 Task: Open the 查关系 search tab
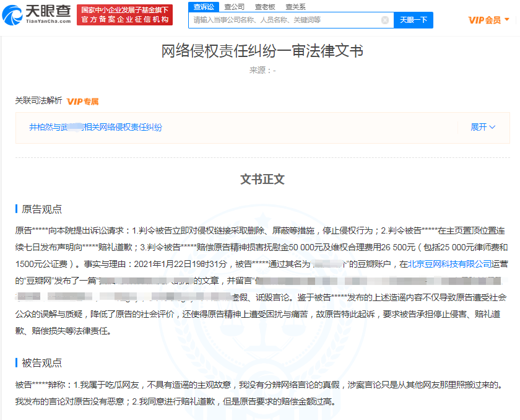click(295, 7)
